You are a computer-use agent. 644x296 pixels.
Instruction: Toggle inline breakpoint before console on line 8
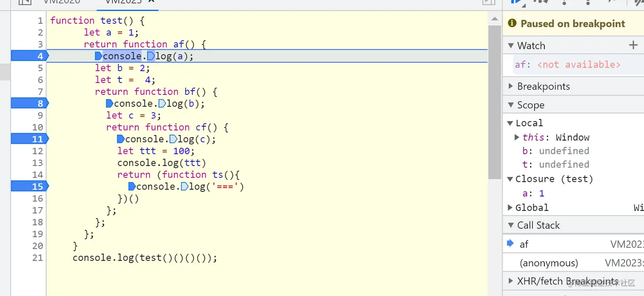click(x=109, y=103)
